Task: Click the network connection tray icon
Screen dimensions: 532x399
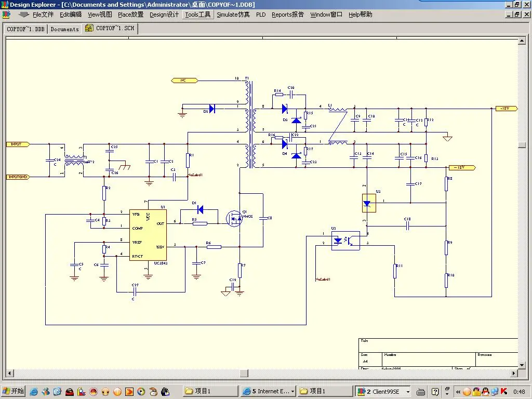Action: click(495, 392)
